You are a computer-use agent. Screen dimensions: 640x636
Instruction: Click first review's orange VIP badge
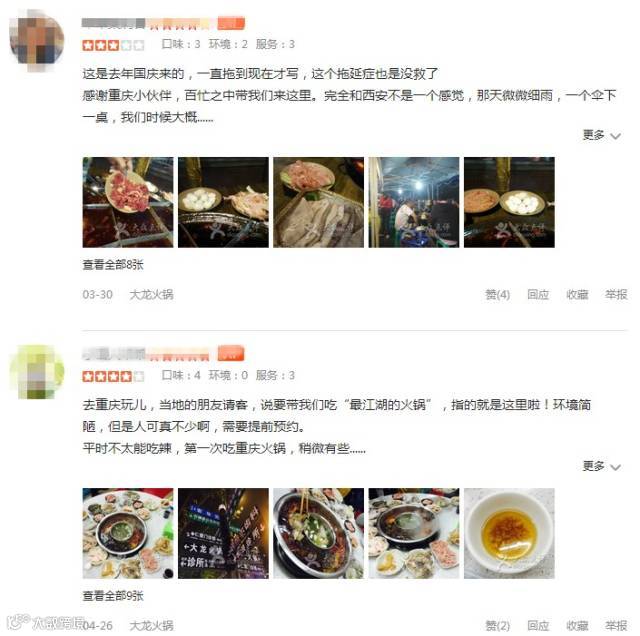[231, 23]
